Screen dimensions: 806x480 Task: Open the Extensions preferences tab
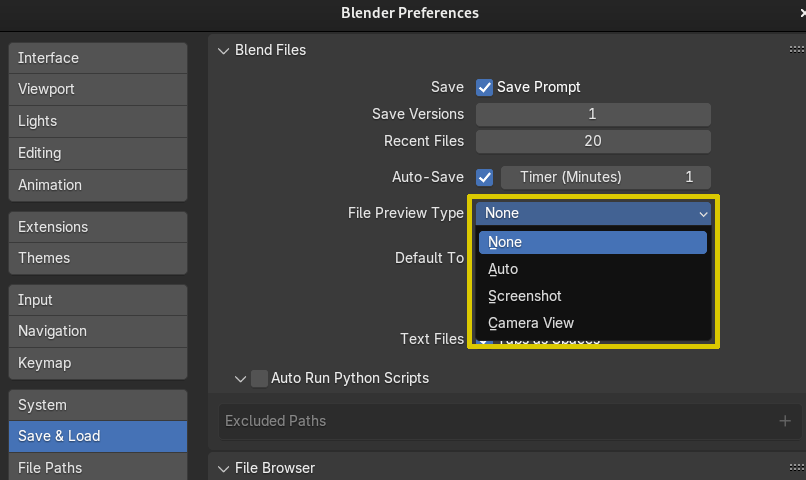98,227
